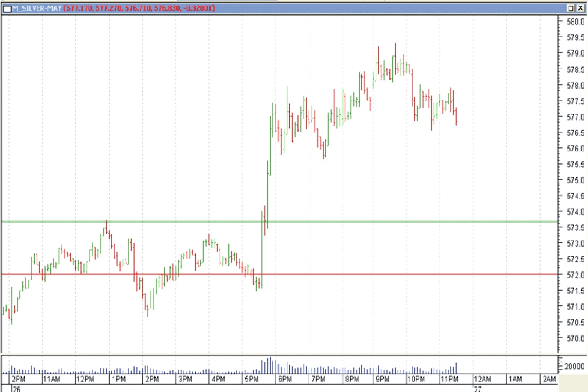Viewport: 588px width, 392px height.
Task: Click the 11PM time axis label
Action: pos(449,379)
